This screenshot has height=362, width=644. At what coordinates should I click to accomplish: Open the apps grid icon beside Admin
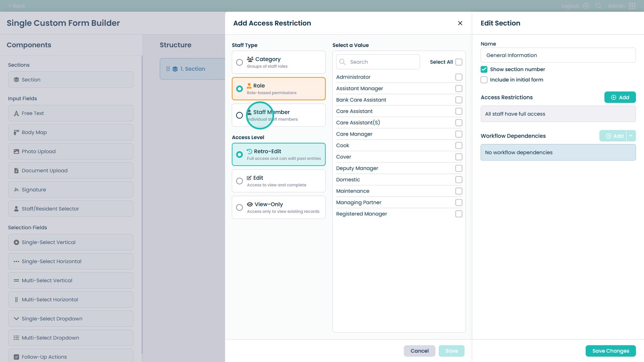tap(632, 6)
